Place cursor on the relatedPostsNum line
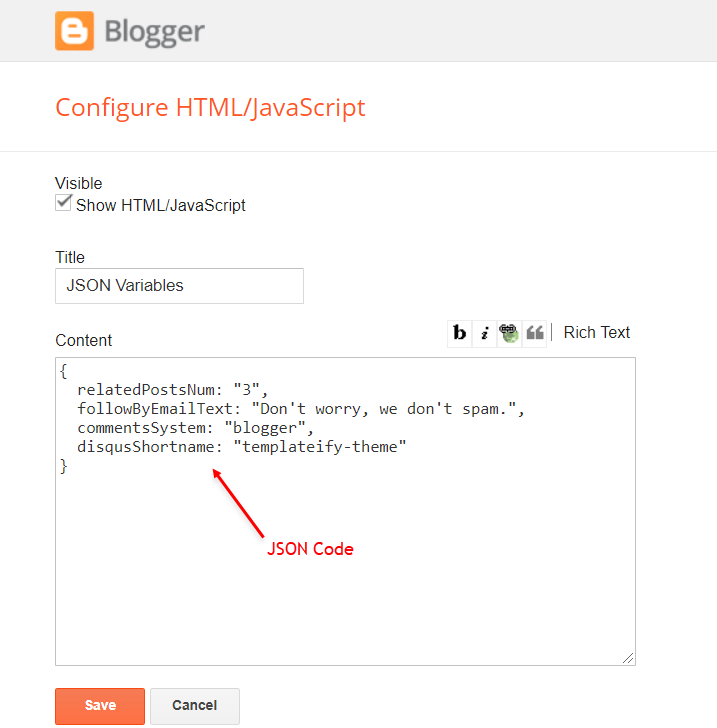 click(x=172, y=390)
